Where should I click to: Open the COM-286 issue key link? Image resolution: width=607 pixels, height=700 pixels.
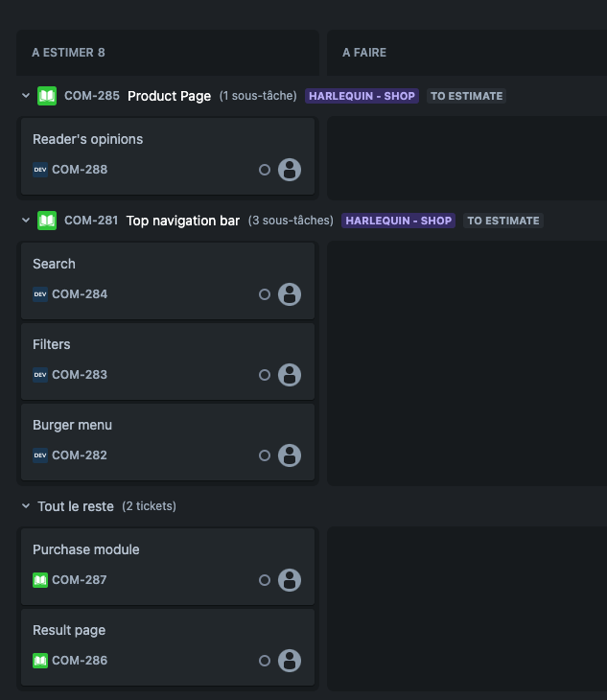coord(80,661)
